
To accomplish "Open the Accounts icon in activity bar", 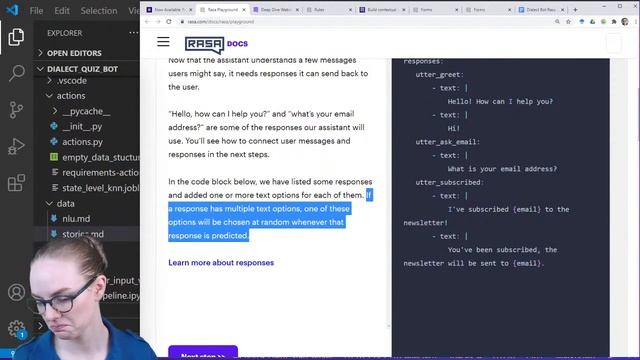I will click(16, 292).
